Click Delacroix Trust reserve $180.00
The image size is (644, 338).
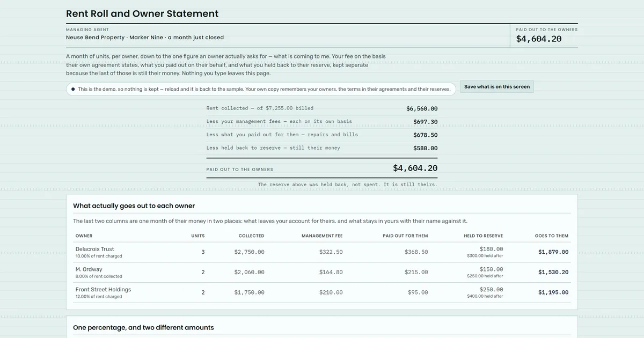(492, 249)
